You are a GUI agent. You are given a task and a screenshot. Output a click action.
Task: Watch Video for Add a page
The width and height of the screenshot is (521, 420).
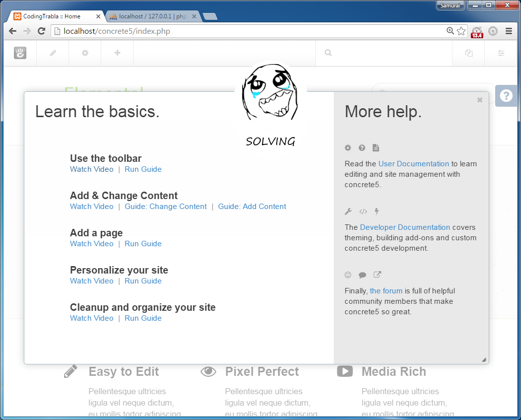92,244
